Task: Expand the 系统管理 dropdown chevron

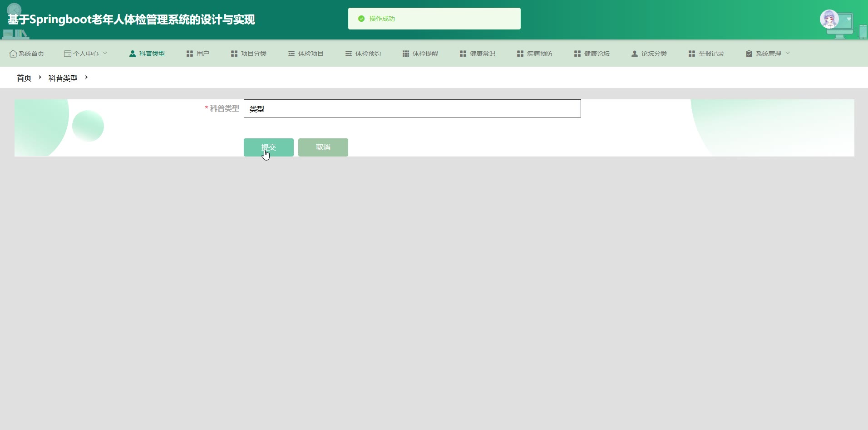Action: pyautogui.click(x=788, y=53)
